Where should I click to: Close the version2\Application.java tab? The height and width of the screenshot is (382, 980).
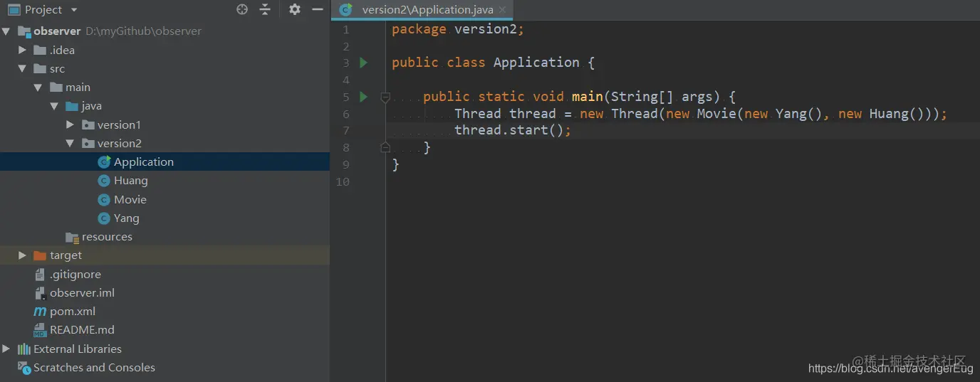click(x=502, y=10)
